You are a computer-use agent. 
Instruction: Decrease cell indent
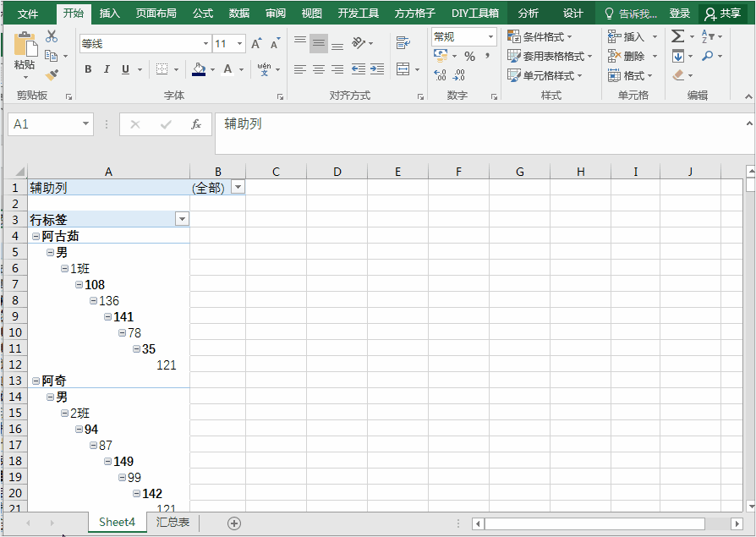[x=359, y=69]
